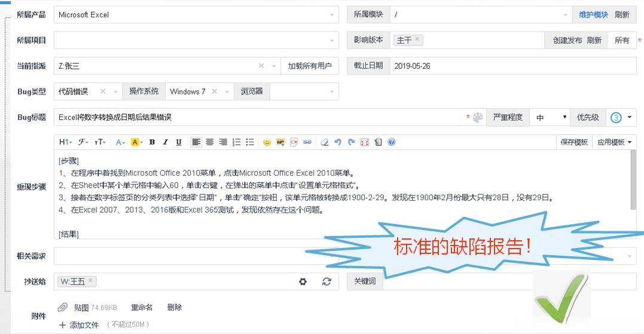The width and height of the screenshot is (644, 334).
Task: Insert a hyperlink
Action: click(307, 142)
